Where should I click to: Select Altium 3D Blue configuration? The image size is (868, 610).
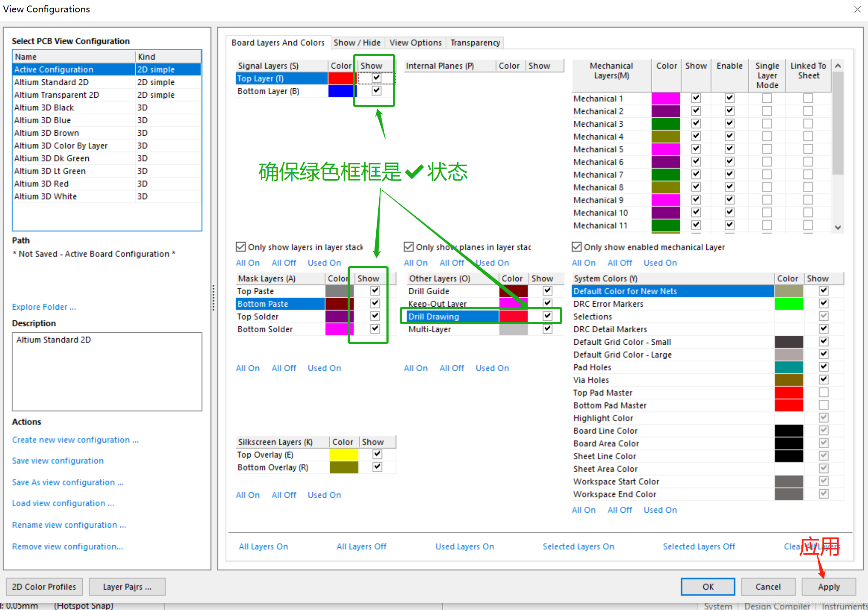pos(43,120)
